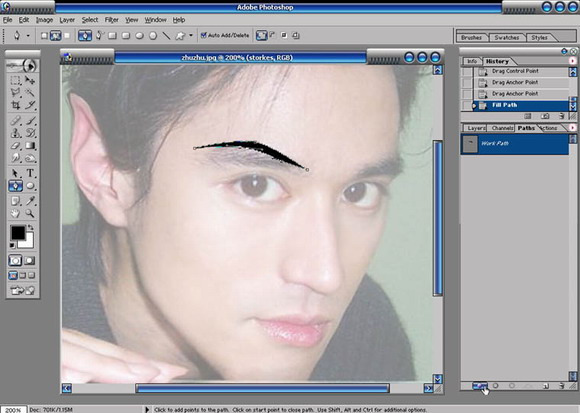Open the Filter menu
Viewport: 580px width, 413px height.
(111, 20)
